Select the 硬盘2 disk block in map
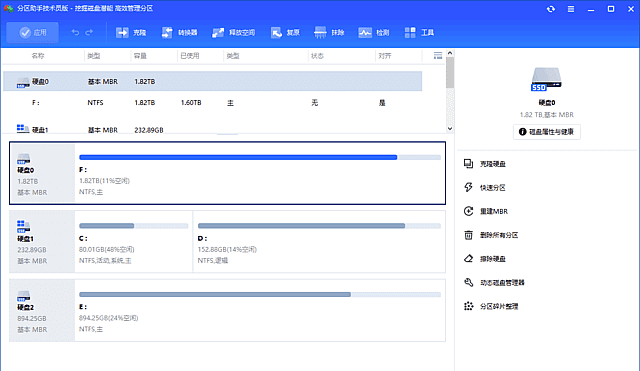 (x=42, y=310)
